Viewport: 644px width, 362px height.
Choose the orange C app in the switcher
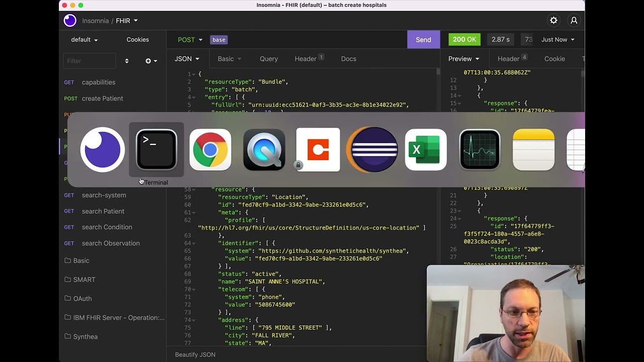pos(318,150)
